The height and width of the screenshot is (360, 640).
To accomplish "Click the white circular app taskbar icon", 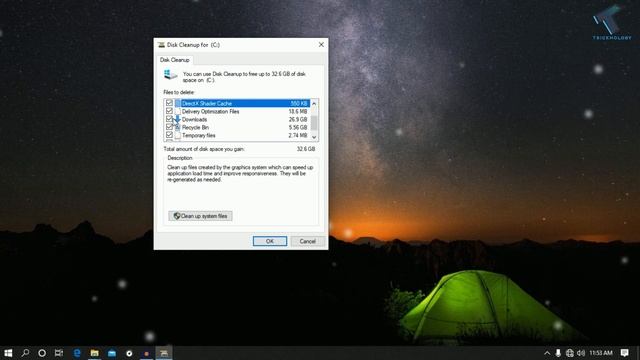I will click(x=129, y=353).
